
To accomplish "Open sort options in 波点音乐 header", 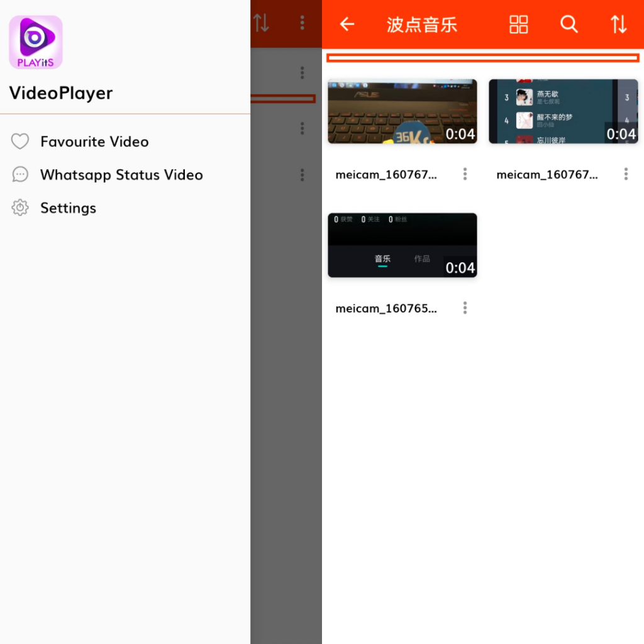I will click(x=618, y=25).
